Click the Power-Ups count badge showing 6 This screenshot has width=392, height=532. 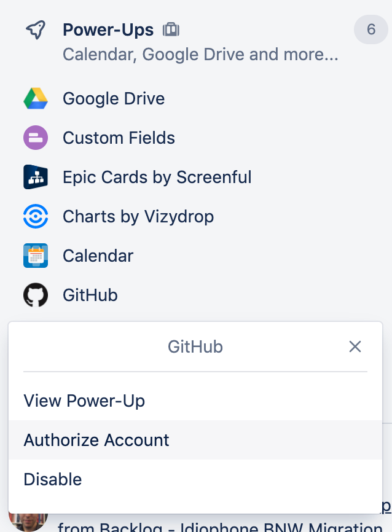pos(371,29)
